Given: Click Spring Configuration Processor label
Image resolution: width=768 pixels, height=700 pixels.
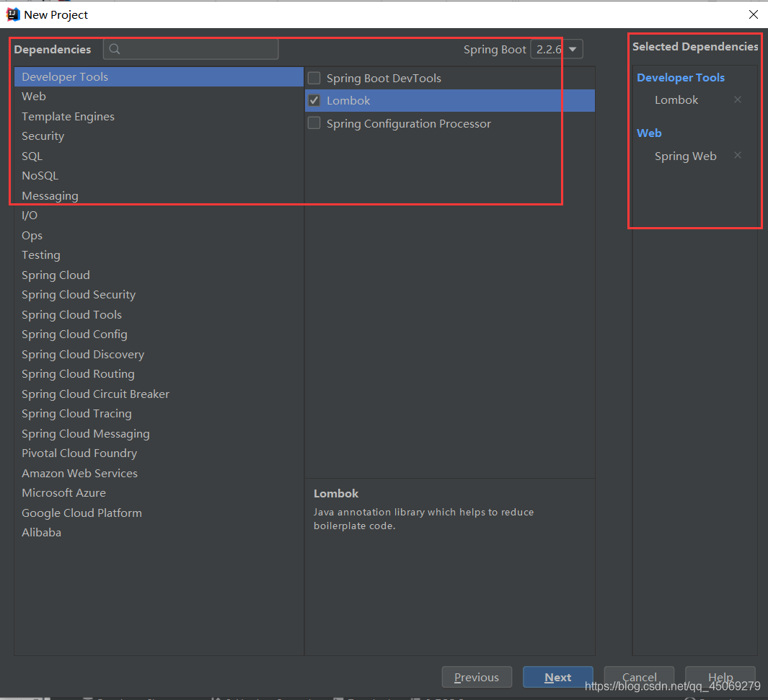Looking at the screenshot, I should (408, 124).
